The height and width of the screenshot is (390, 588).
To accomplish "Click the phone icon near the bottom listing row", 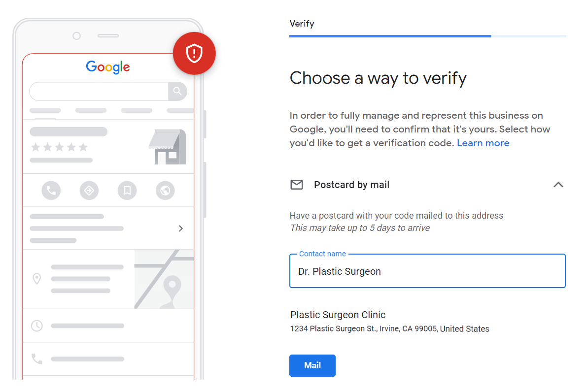I will 37,358.
